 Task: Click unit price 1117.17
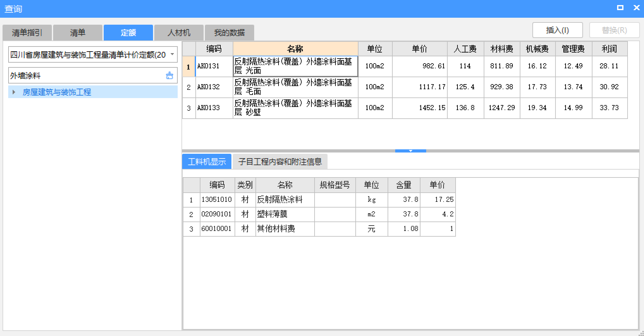click(420, 87)
